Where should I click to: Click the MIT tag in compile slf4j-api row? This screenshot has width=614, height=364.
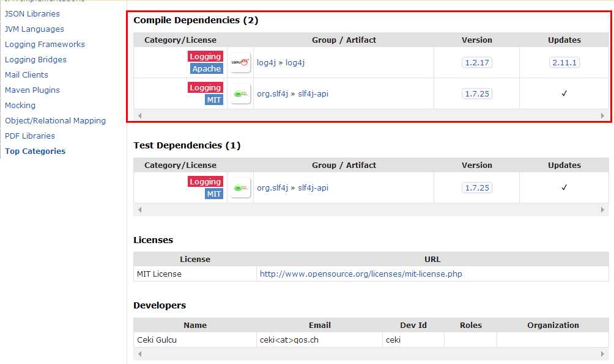(x=214, y=100)
